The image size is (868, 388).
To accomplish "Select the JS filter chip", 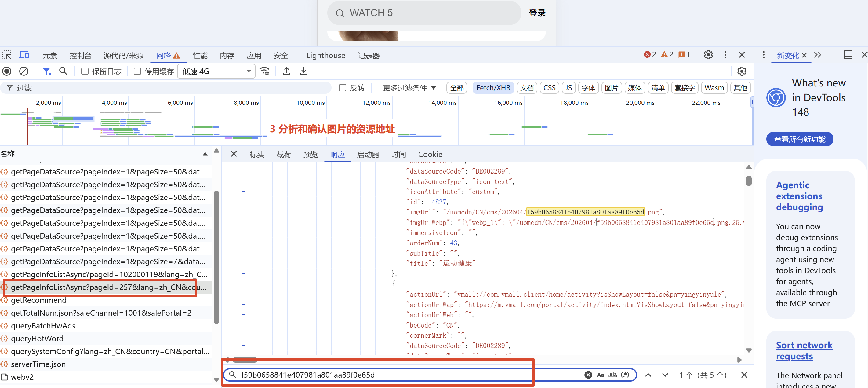I will pyautogui.click(x=568, y=88).
